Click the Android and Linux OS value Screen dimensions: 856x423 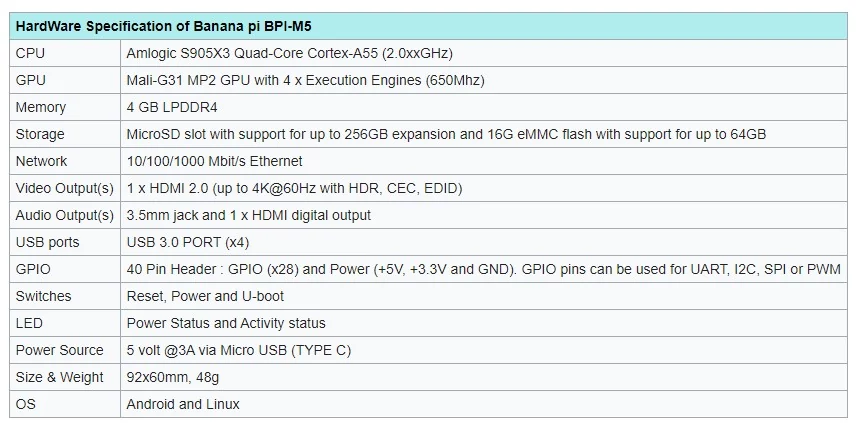pos(183,404)
